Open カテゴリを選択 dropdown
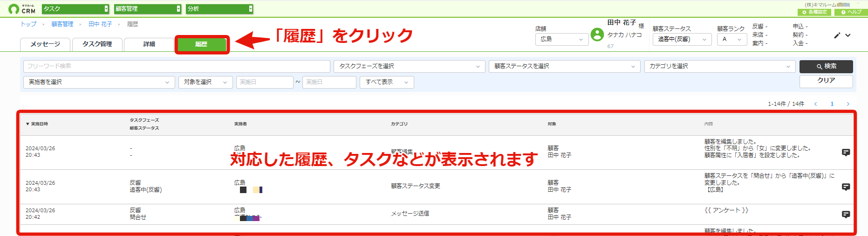Screen dimensions: 868x236 click(x=720, y=66)
